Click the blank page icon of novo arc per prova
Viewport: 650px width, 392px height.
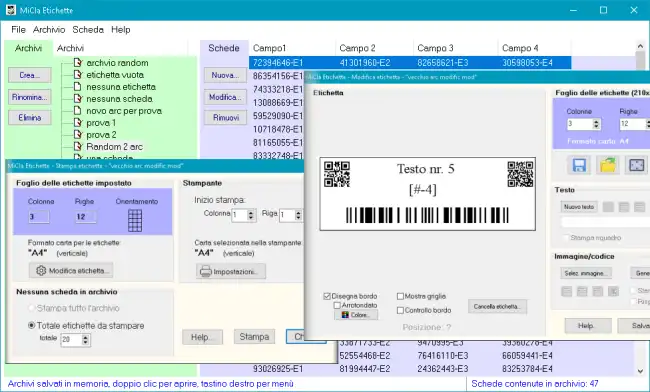pyautogui.click(x=78, y=111)
